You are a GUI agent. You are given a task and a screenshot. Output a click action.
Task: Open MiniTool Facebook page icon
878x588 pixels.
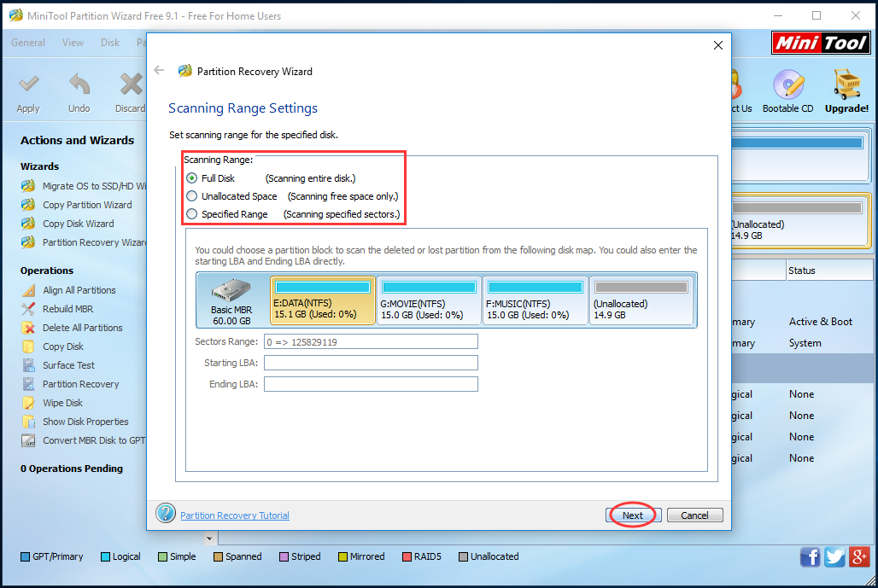click(x=811, y=557)
